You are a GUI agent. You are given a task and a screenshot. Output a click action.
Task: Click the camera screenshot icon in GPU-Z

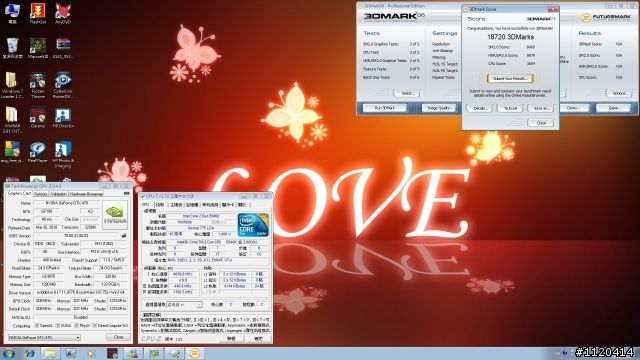pyautogui.click(x=127, y=193)
